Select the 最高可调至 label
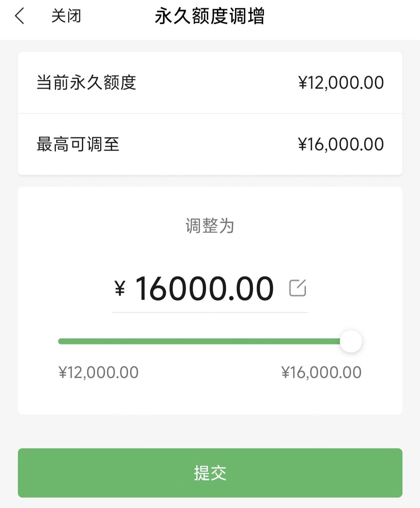This screenshot has width=420, height=508. 78,144
